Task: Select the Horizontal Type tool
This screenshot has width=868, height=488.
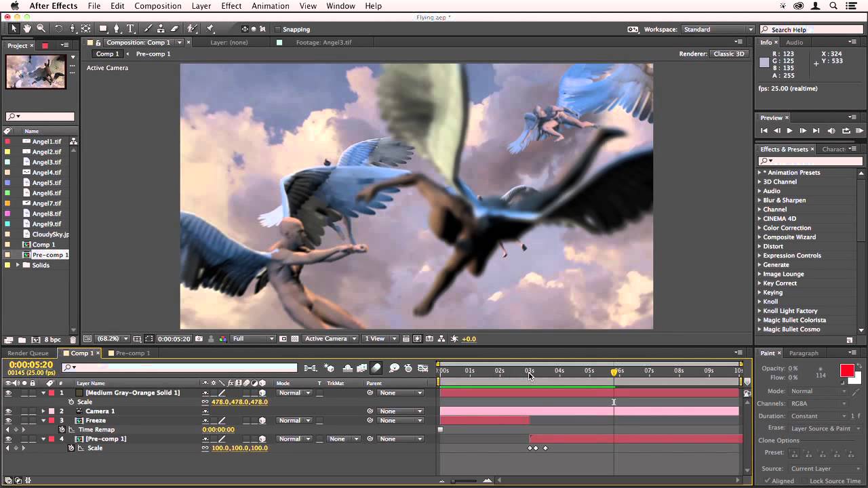Action: pyautogui.click(x=131, y=28)
